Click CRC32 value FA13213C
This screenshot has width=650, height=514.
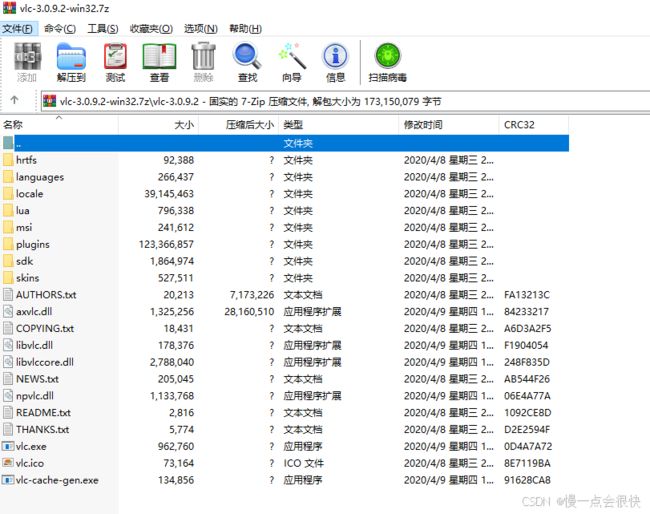526,295
